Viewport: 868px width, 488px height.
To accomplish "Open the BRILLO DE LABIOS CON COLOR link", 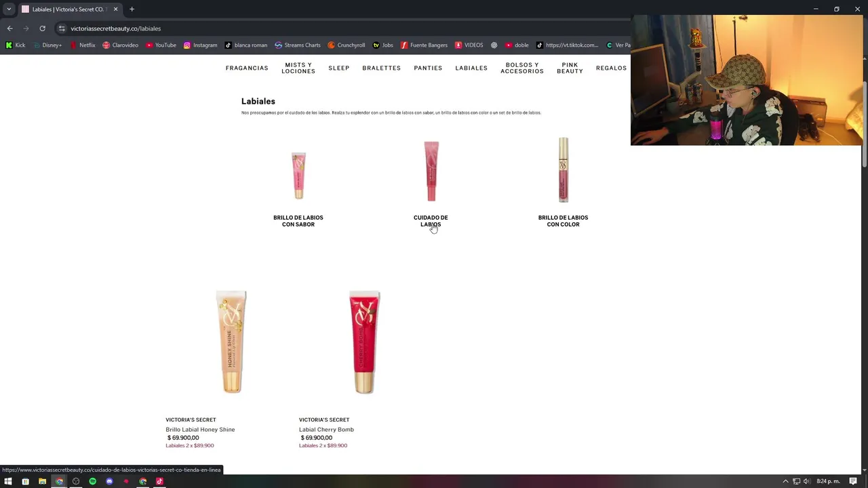I will tap(563, 221).
